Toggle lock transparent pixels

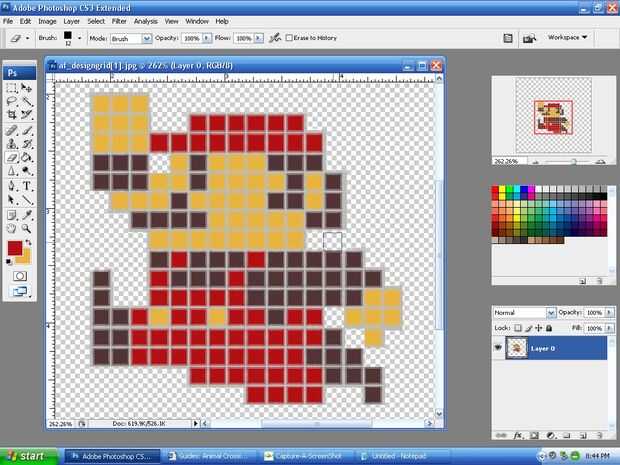coord(518,328)
